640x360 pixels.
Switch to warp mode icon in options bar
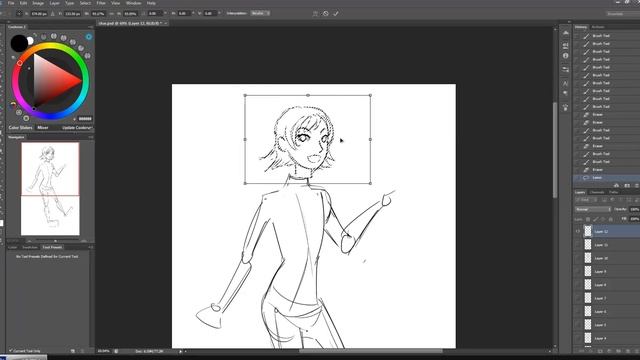315,13
